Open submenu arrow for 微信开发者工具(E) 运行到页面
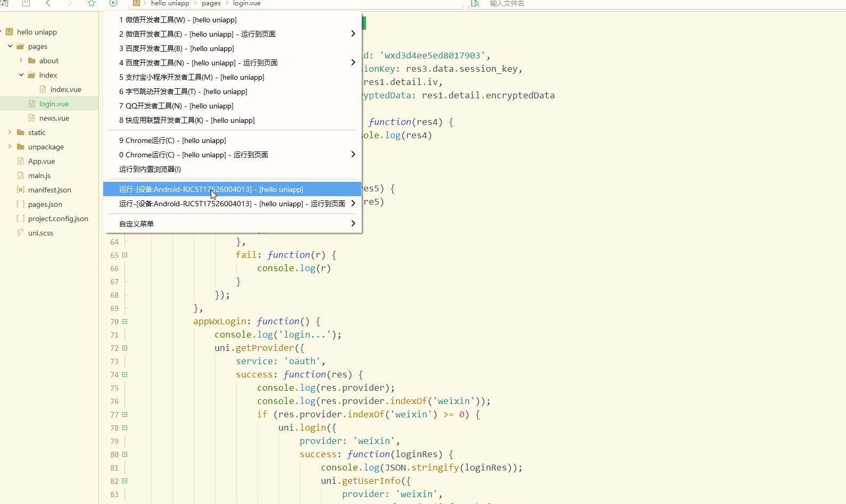Screen dimensions: 846x504 353,34
